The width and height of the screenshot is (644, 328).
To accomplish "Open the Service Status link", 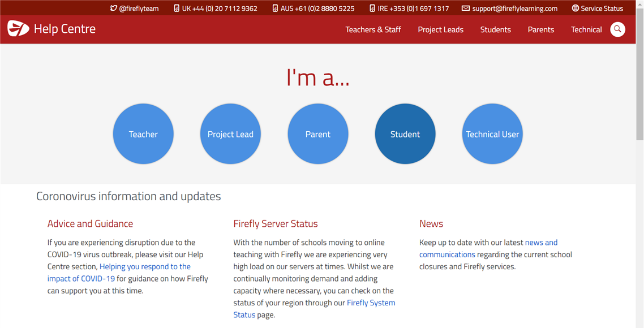I will 602,8.
